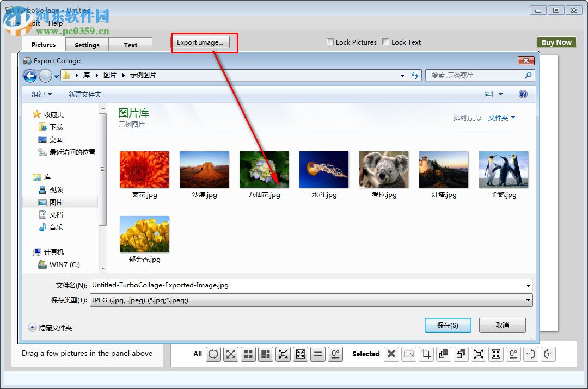Image resolution: width=588 pixels, height=389 pixels.
Task: Select 文档 library in the navigation pane
Action: 51,215
